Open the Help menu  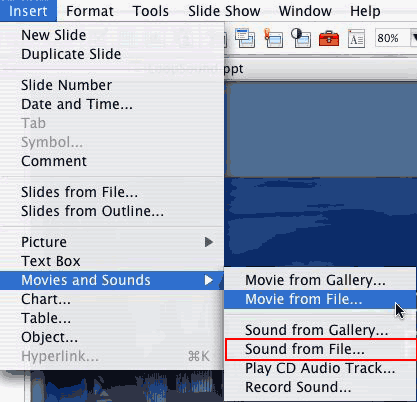click(365, 11)
